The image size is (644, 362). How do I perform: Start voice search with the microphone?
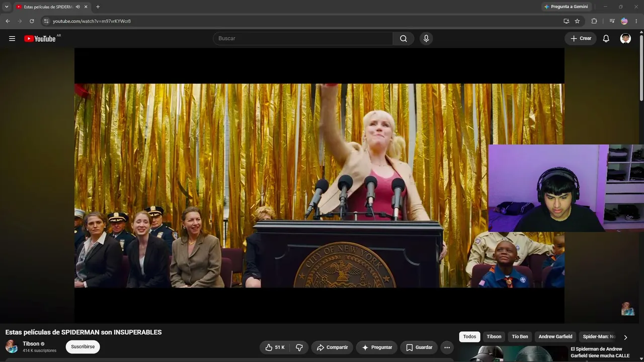(x=426, y=39)
